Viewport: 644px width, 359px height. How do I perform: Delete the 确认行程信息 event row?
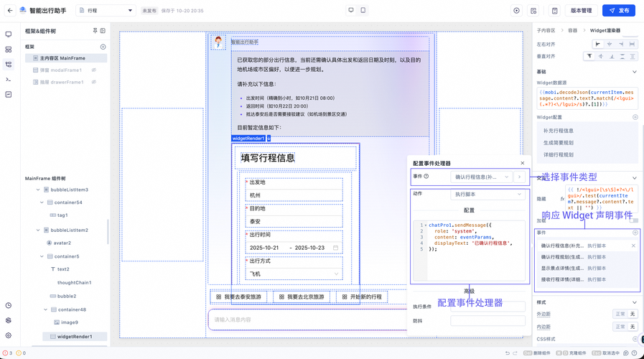click(x=633, y=246)
